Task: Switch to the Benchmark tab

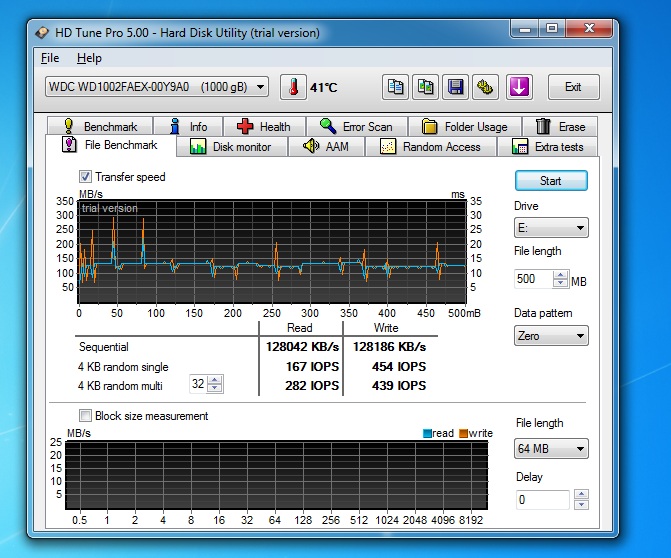Action: coord(100,127)
